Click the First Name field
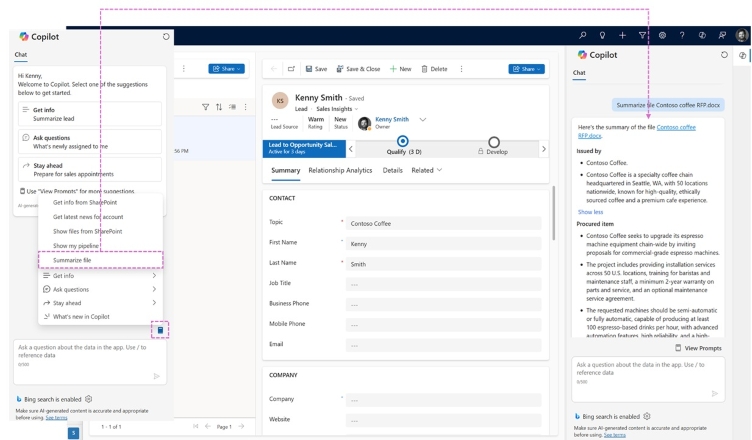Image resolution: width=752 pixels, height=440 pixels. coord(443,244)
